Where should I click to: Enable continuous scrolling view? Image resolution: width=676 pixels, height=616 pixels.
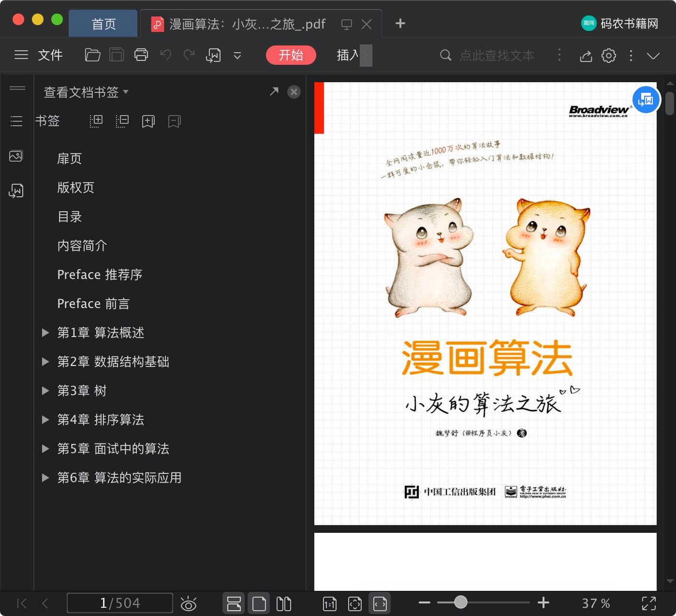[x=234, y=603]
